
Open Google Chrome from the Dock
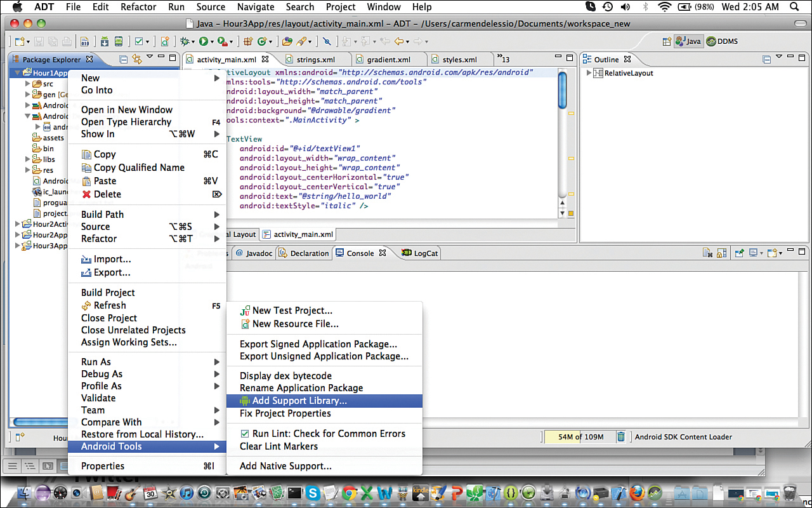click(349, 492)
